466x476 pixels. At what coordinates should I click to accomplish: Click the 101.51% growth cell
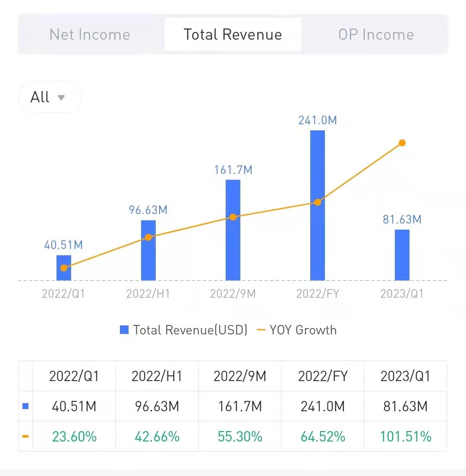[406, 437]
